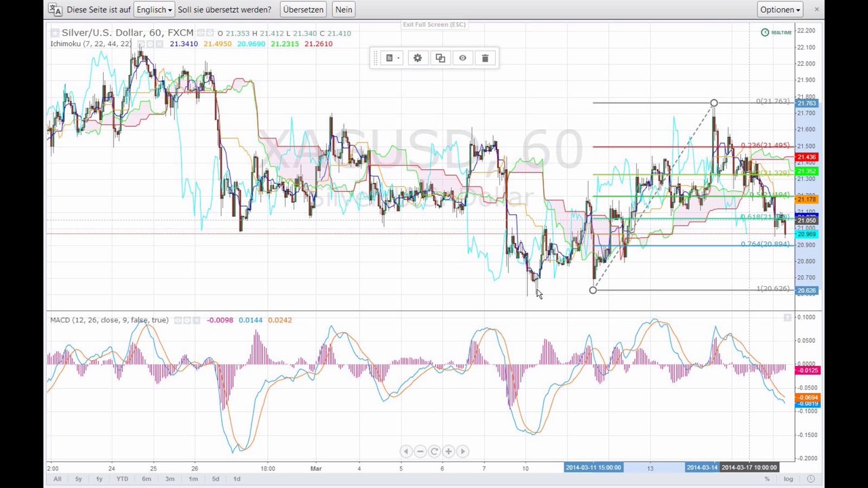Clone the drawing with the duplicate icon
This screenshot has width=868, height=488.
point(440,58)
